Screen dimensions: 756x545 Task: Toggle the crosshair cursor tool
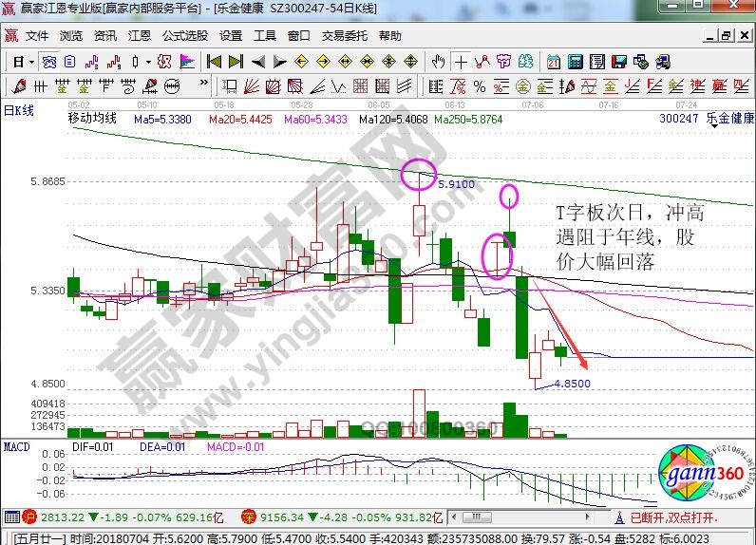(461, 62)
